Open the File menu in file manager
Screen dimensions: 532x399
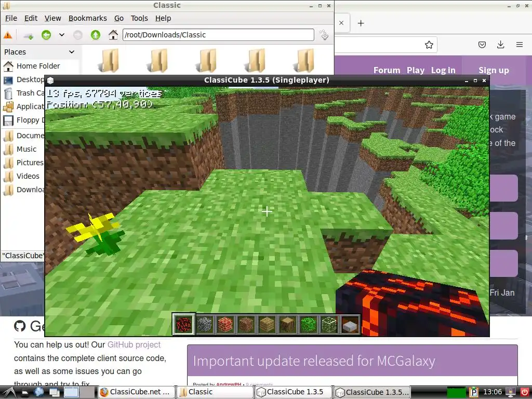point(11,18)
